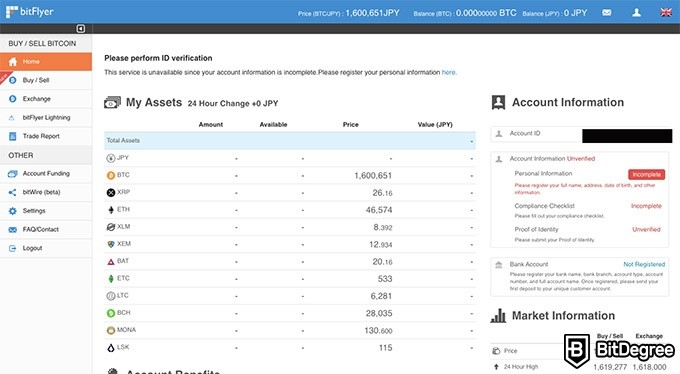Click the Exchange sidebar icon
The height and width of the screenshot is (374, 680).
tap(13, 99)
